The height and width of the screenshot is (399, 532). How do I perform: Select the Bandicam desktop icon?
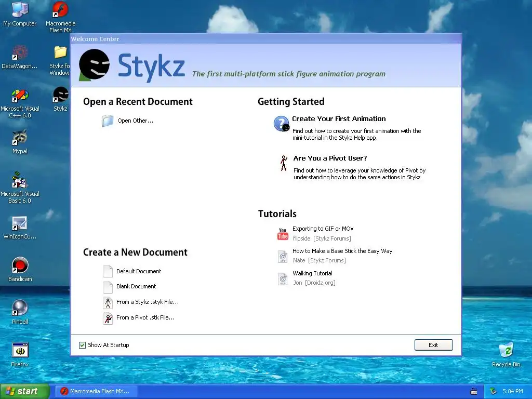(x=20, y=265)
